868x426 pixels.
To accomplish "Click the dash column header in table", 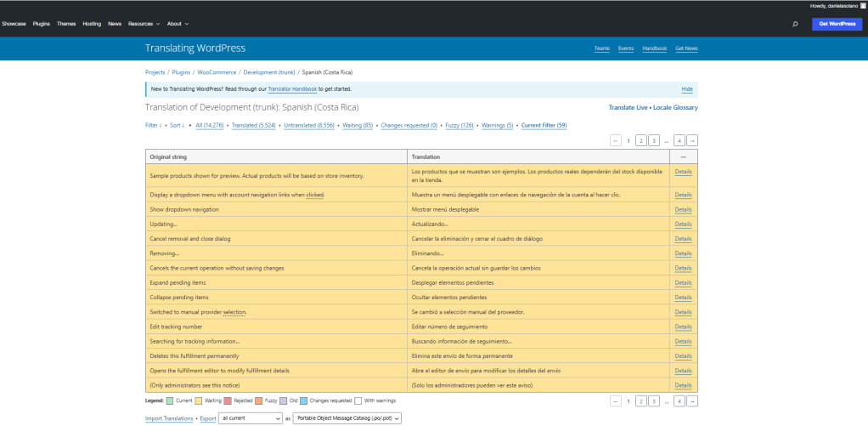I will [683, 157].
